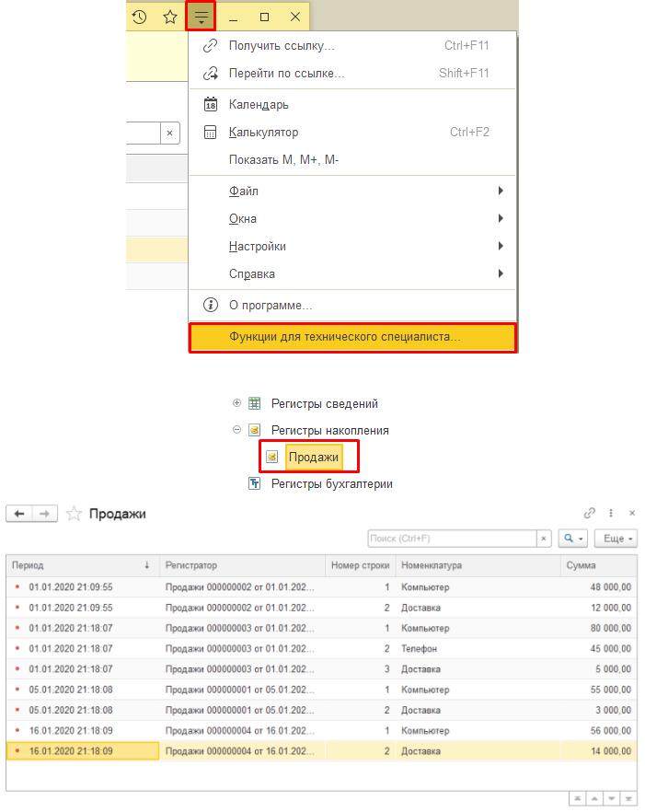Jump to first record arrow
Screen dimensions: 645x812
point(577,798)
